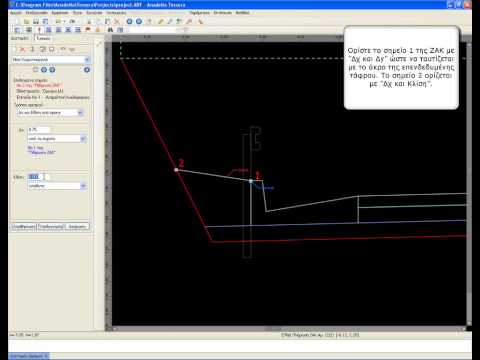Click the binoculars search icon
The width and height of the screenshot is (480, 360).
[x=110, y=30]
